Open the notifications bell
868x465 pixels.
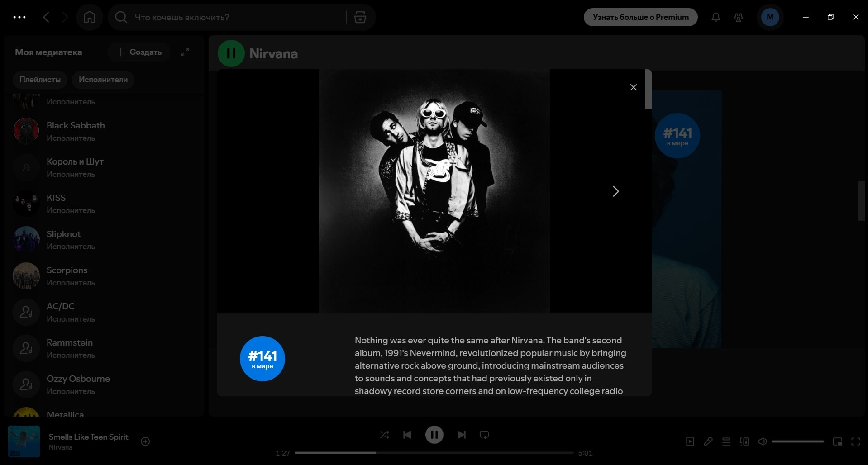[x=715, y=17]
